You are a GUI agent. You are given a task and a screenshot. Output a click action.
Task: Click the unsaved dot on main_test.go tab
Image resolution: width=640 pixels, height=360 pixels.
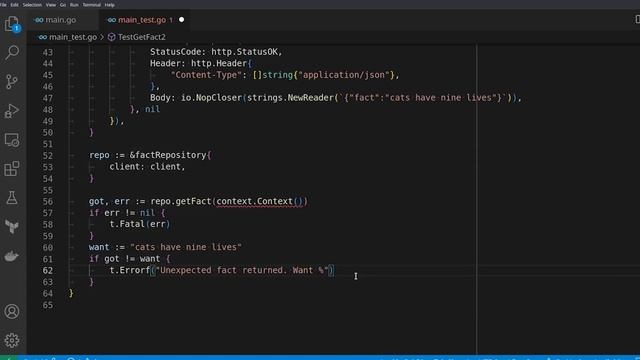pos(182,20)
